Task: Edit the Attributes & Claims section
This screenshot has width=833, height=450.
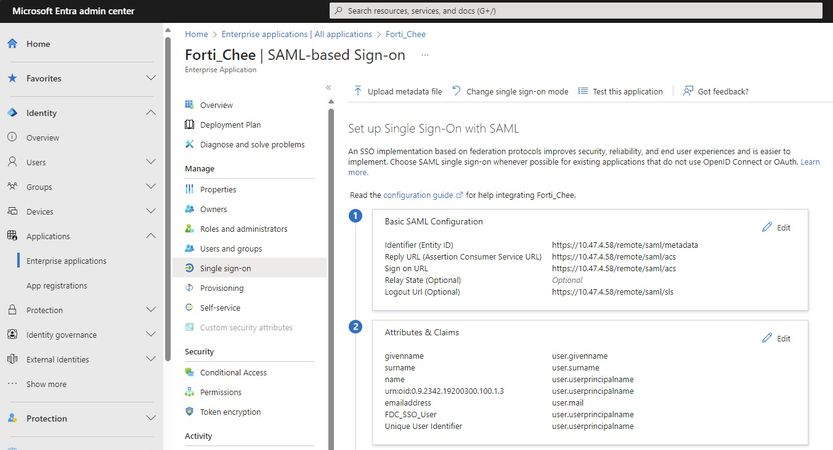Action: pos(776,338)
